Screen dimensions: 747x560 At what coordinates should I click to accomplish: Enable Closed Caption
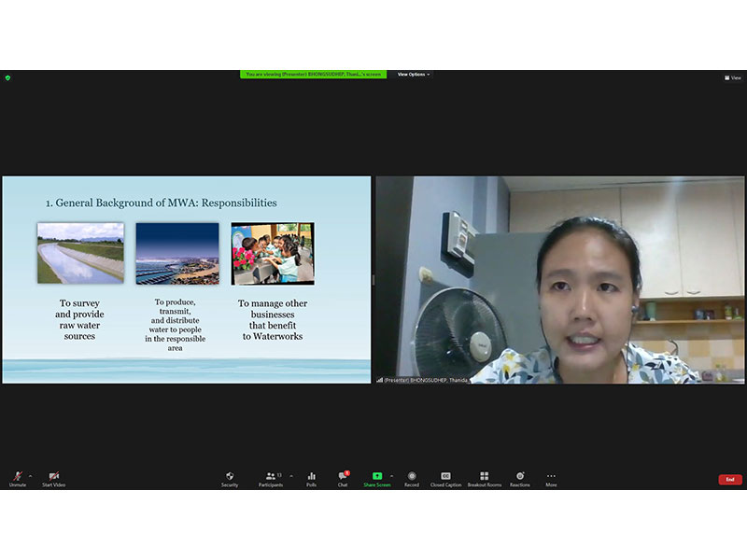pyautogui.click(x=445, y=477)
